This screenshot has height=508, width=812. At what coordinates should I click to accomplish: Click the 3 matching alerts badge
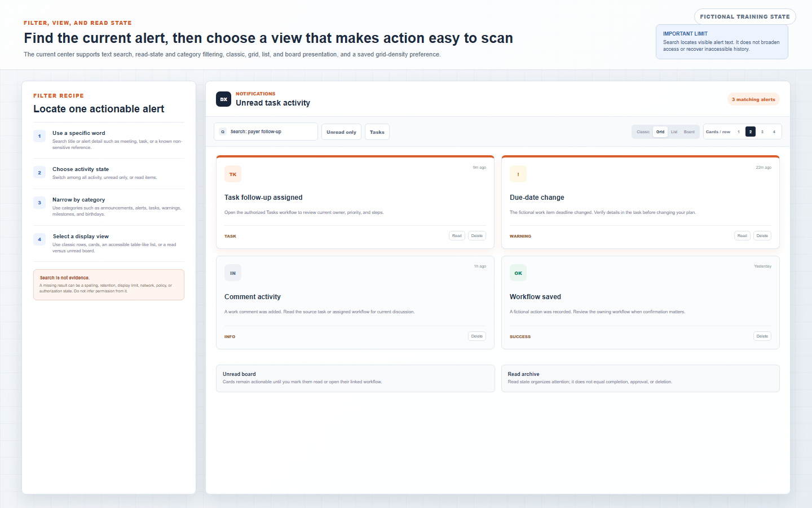pyautogui.click(x=753, y=99)
